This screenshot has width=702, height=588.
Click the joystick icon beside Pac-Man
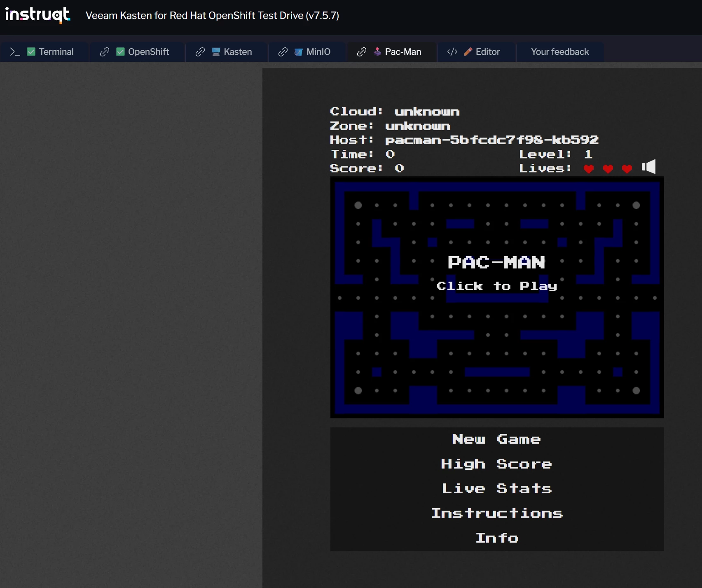[377, 52]
